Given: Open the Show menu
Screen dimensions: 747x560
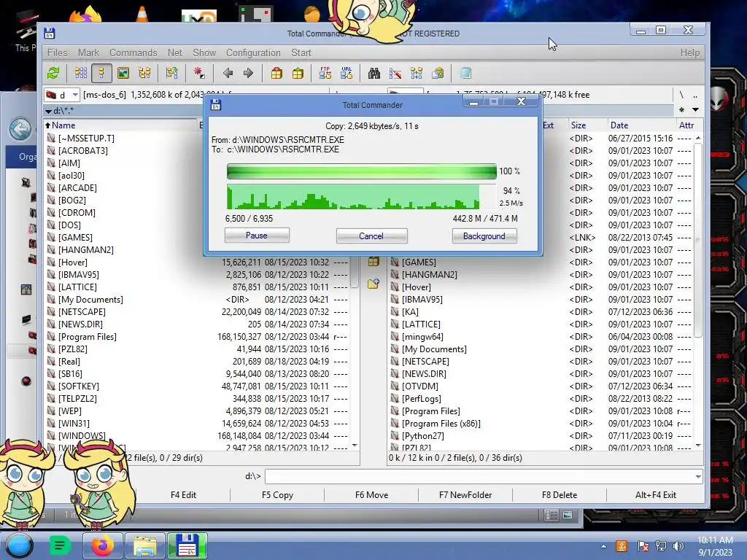Looking at the screenshot, I should point(204,52).
